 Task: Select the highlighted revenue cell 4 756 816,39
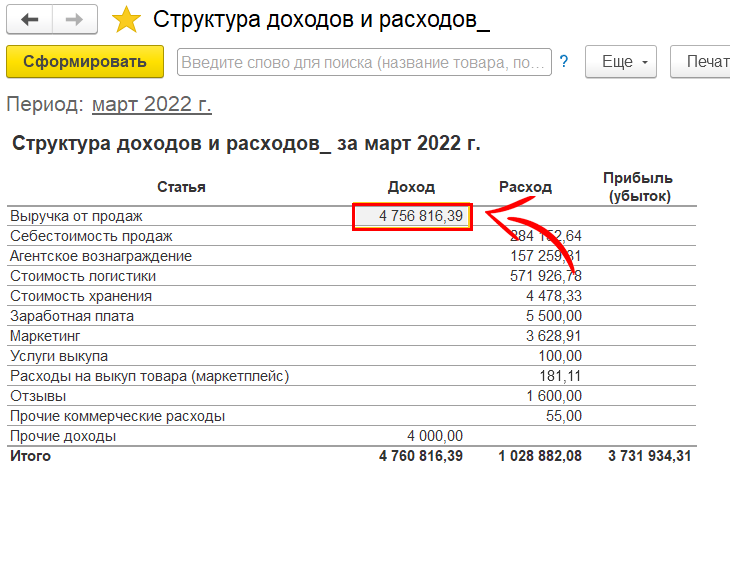(412, 216)
